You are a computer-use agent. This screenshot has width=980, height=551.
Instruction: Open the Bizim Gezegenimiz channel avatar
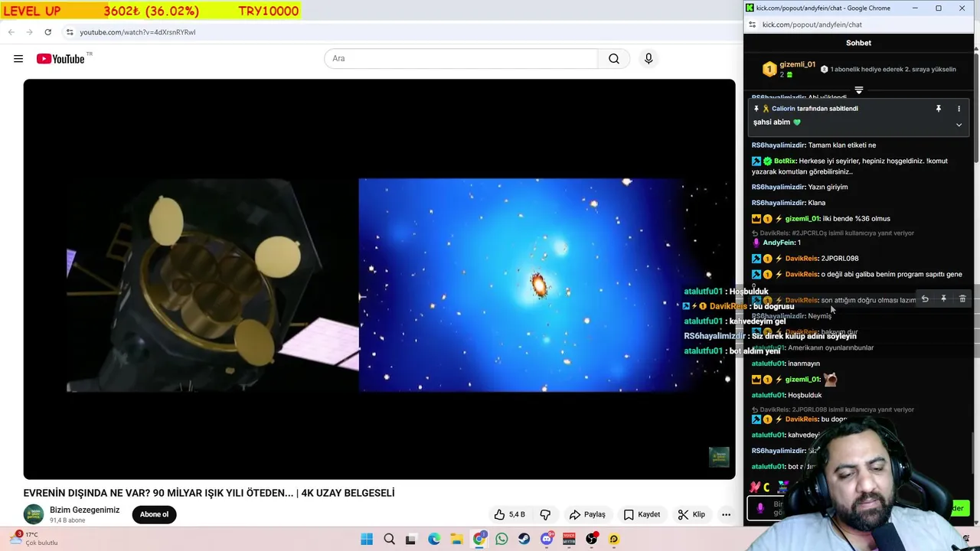click(x=34, y=514)
